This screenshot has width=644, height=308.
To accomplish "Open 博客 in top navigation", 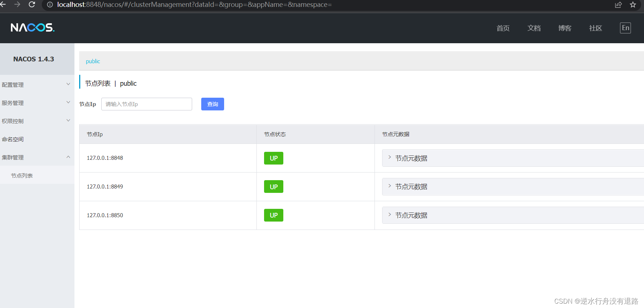I will pyautogui.click(x=565, y=28).
